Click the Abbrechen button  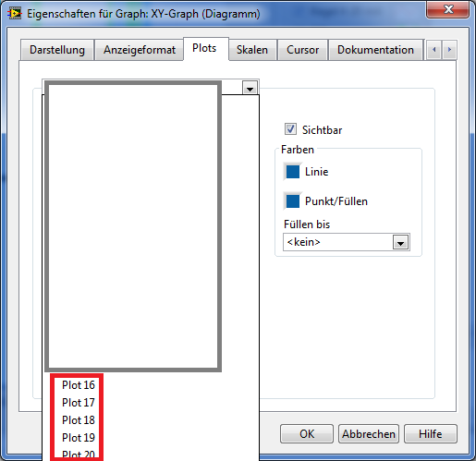(369, 434)
